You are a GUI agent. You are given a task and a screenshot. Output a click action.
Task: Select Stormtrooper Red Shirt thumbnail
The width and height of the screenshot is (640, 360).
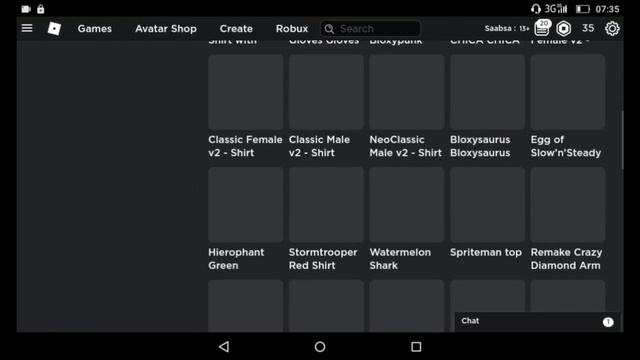326,204
